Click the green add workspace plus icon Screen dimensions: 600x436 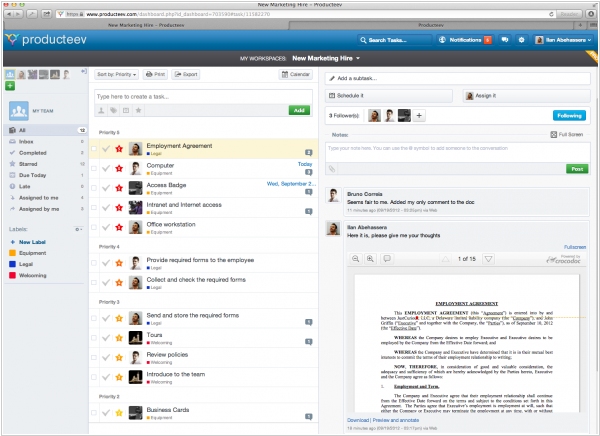(10, 86)
